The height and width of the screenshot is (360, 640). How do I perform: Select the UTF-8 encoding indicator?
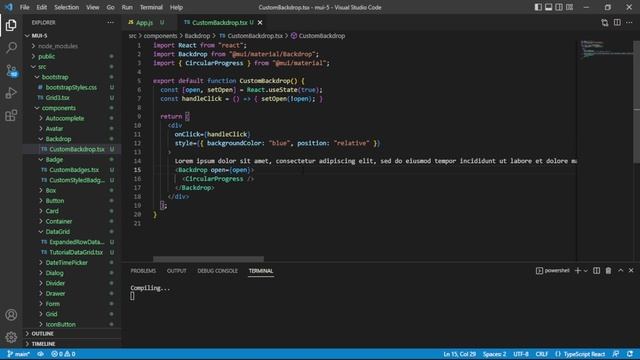point(521,354)
